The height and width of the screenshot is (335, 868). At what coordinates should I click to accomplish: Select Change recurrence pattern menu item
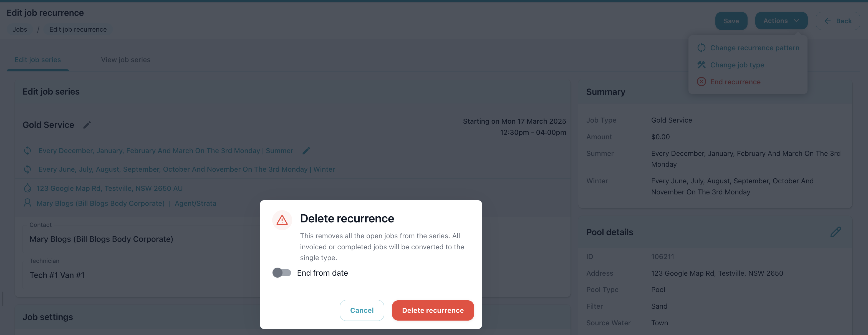click(754, 48)
